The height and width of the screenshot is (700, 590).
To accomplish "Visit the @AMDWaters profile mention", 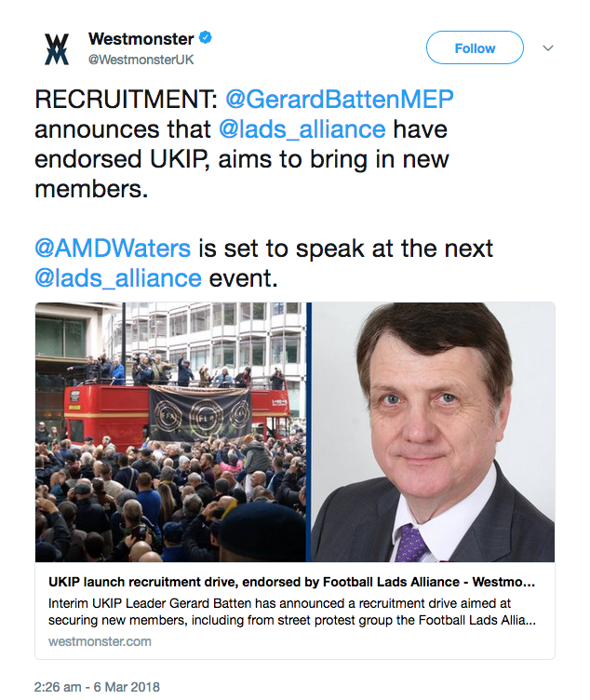I will (113, 249).
